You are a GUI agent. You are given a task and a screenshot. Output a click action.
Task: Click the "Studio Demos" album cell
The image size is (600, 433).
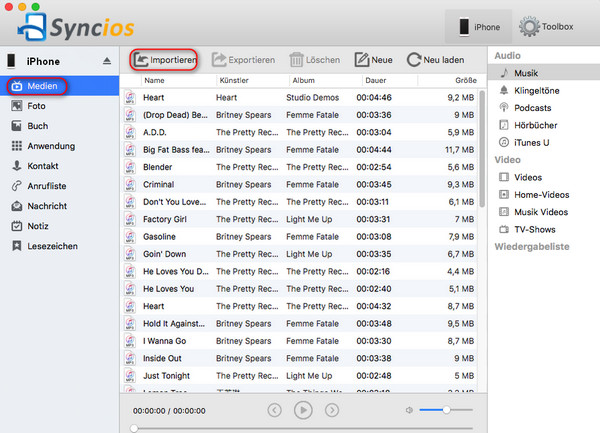tap(313, 98)
